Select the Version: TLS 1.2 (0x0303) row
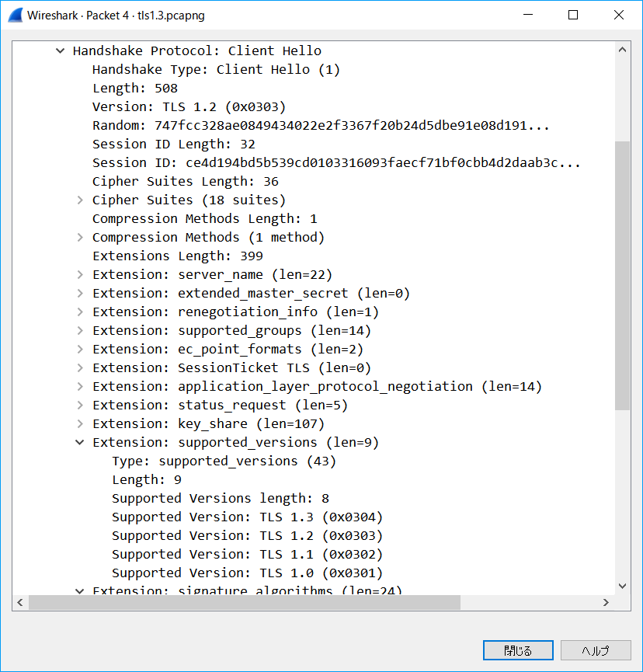The image size is (643, 672). tap(189, 107)
